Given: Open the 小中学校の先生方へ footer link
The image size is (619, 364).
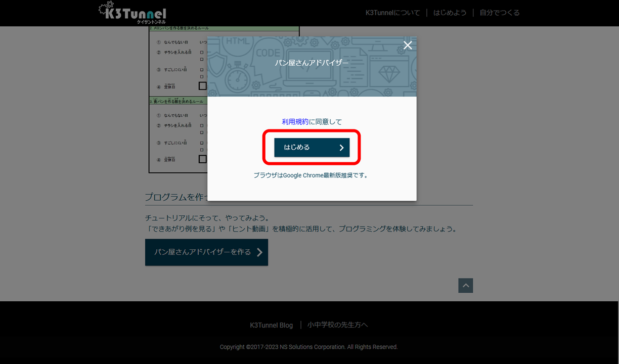Looking at the screenshot, I should click(x=337, y=325).
